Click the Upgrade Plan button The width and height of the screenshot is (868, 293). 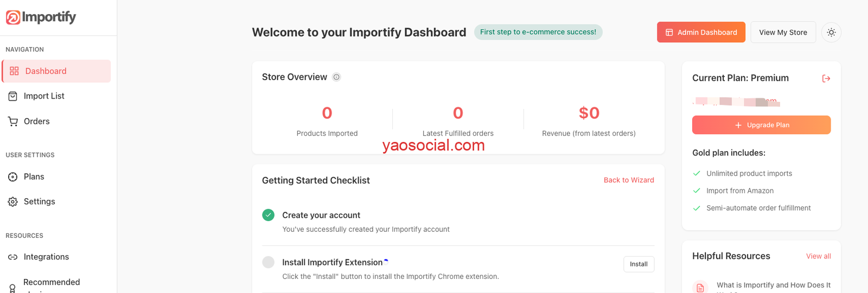[x=761, y=125]
